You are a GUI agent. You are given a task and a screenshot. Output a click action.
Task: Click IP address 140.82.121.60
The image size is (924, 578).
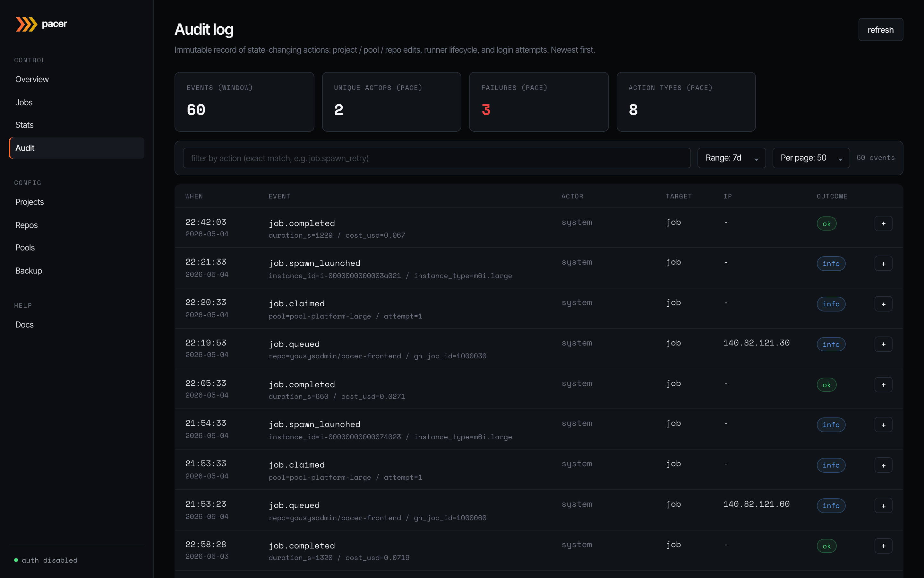coord(757,504)
